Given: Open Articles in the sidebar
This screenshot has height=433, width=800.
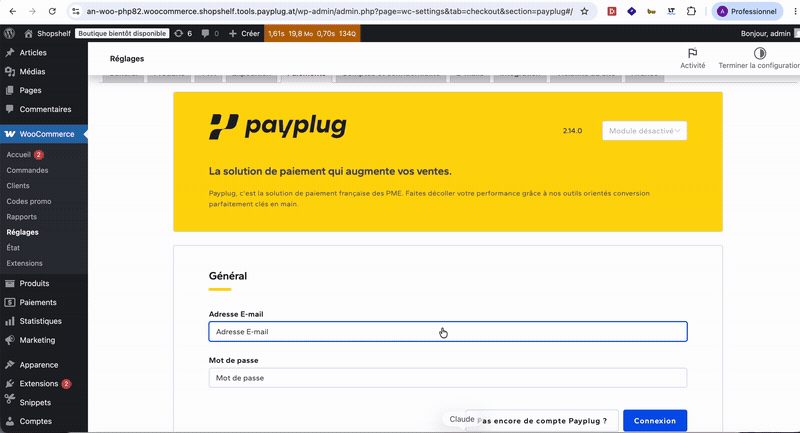Looking at the screenshot, I should click(x=33, y=53).
